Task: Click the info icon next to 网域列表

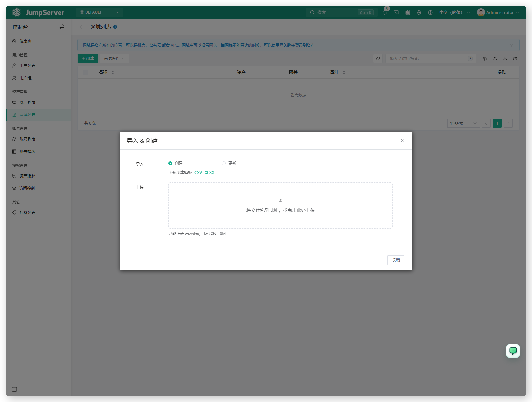Action: click(x=115, y=27)
